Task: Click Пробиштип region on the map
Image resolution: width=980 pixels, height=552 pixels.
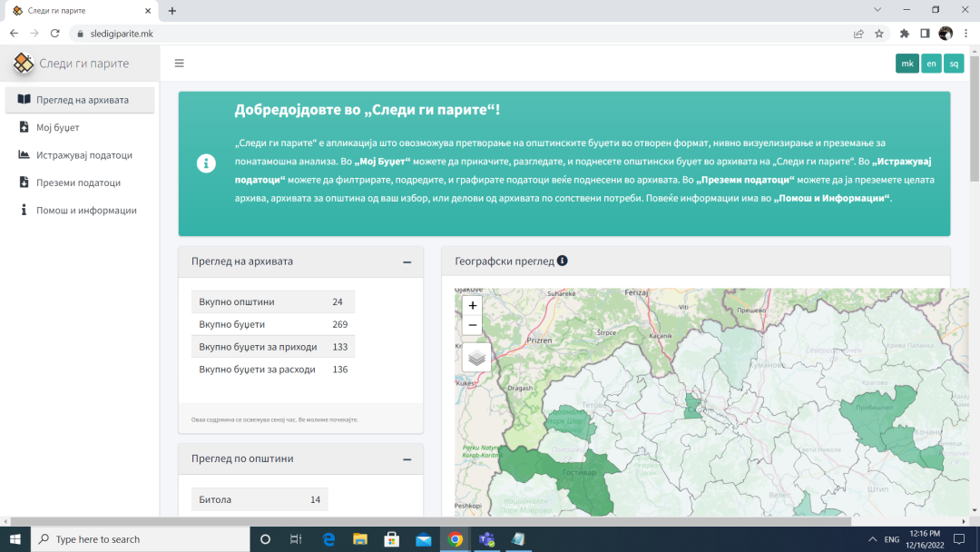Action: click(x=875, y=409)
